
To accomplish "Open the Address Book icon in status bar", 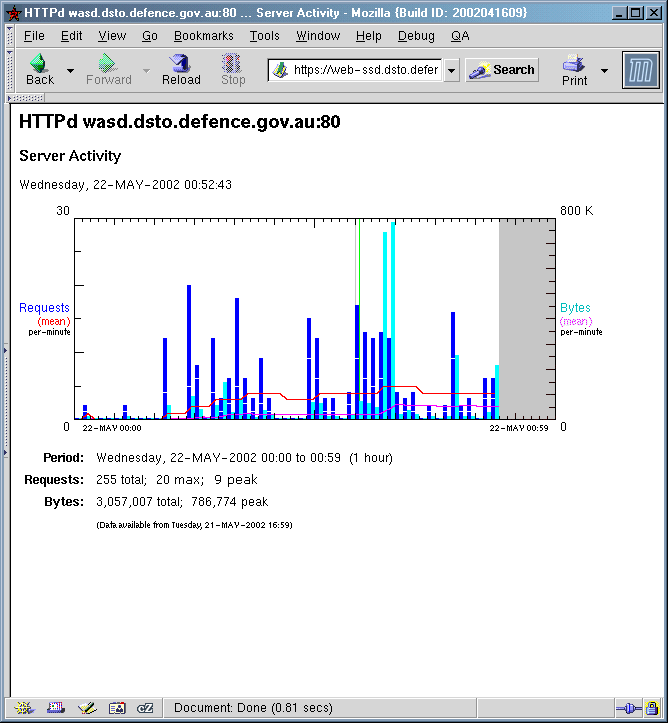I will [117, 707].
